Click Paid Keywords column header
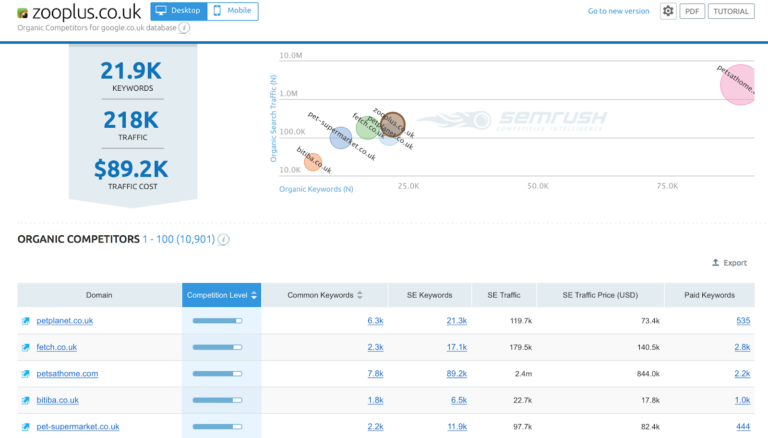 click(x=709, y=295)
